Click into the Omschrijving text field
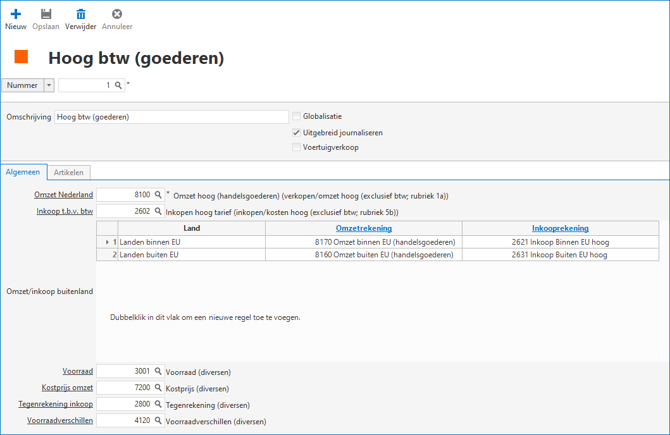The width and height of the screenshot is (670, 435). tap(171, 117)
